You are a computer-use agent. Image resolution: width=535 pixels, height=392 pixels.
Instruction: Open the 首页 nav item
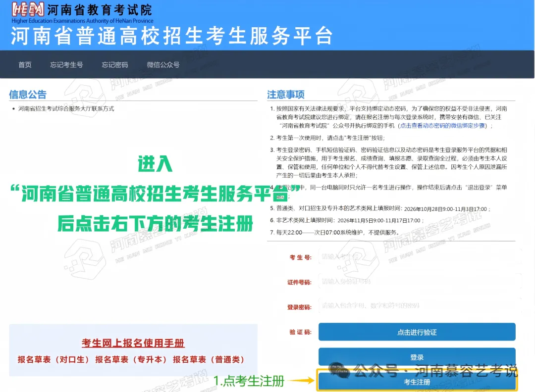pyautogui.click(x=25, y=65)
